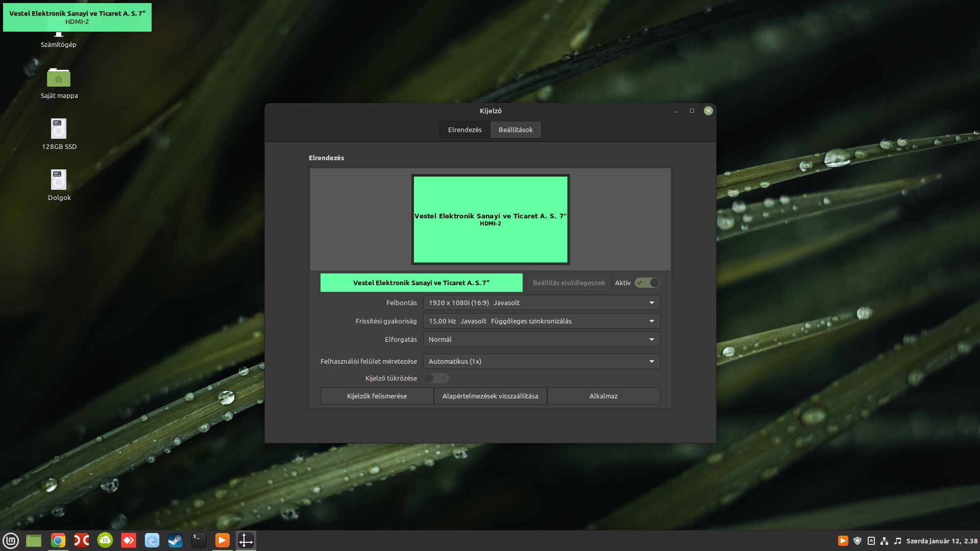
Task: Launch Steam from the panel
Action: (x=176, y=540)
